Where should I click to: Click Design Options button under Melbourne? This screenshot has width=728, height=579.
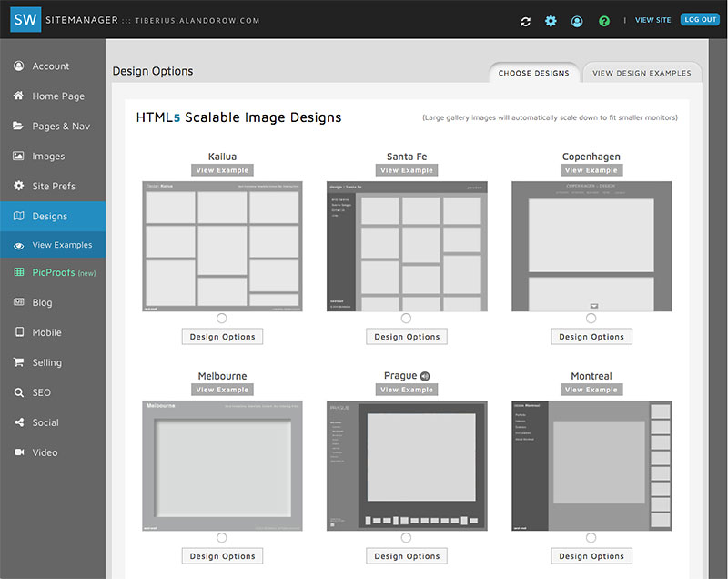point(223,556)
